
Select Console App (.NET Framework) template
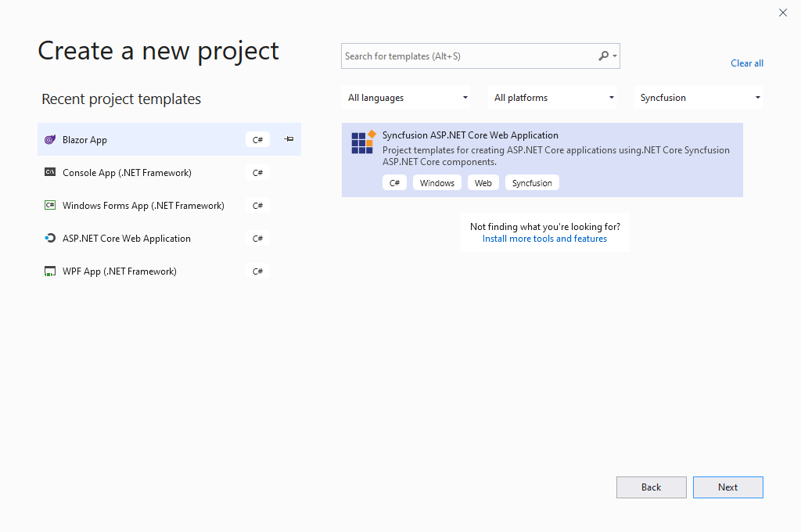(x=169, y=172)
